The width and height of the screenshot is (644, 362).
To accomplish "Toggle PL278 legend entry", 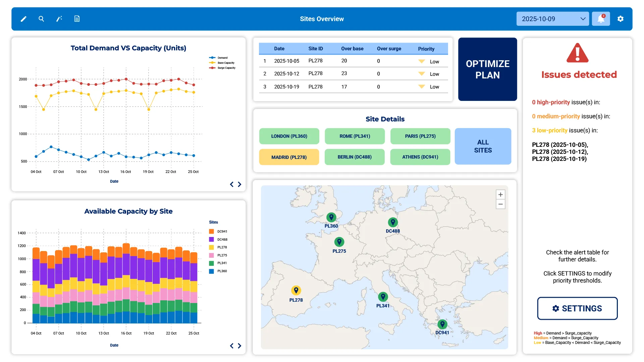I will point(218,247).
